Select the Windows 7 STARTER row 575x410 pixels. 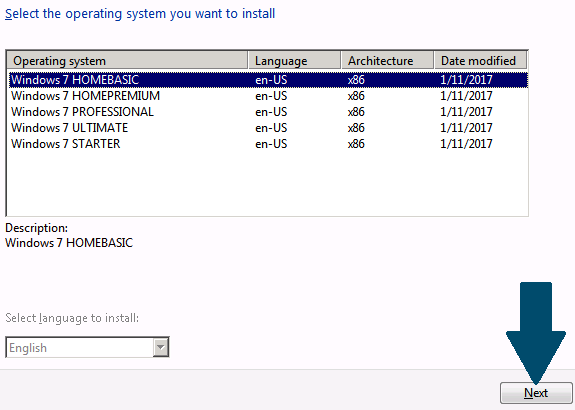point(268,144)
